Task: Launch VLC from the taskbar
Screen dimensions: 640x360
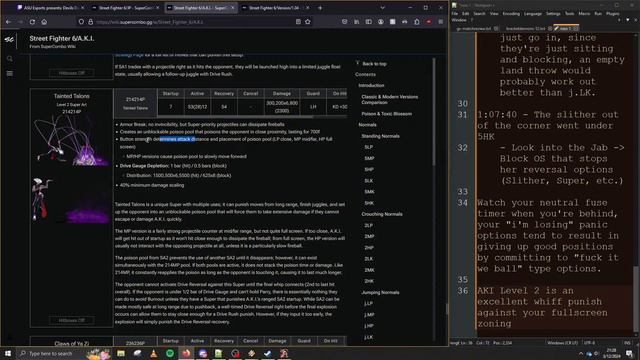Action: point(153,353)
